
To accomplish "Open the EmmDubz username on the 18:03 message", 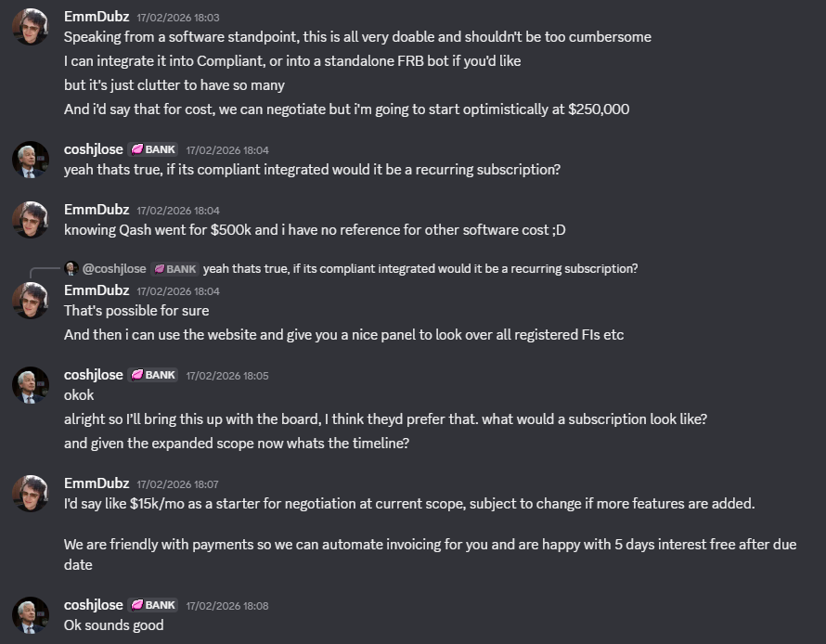I will point(95,17).
